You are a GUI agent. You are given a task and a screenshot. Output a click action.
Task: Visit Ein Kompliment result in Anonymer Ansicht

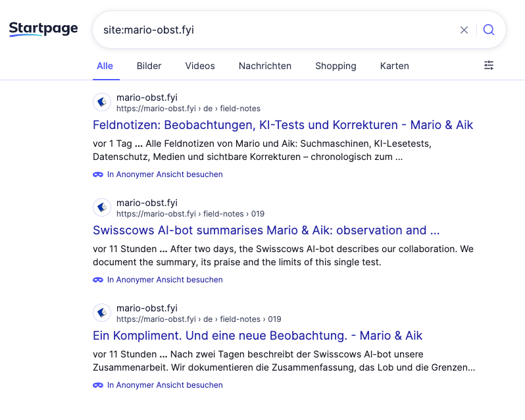click(164, 385)
